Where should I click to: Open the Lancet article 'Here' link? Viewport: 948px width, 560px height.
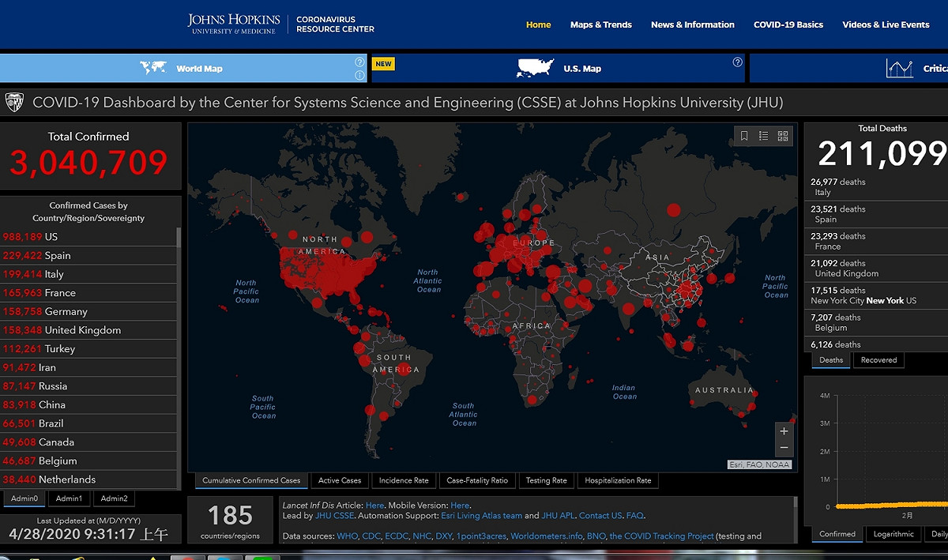(x=375, y=506)
